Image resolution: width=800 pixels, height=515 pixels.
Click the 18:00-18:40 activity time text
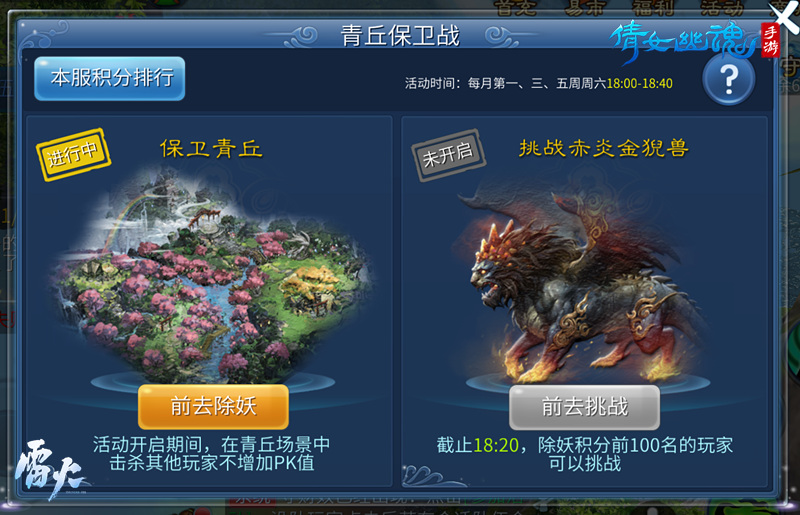639,83
